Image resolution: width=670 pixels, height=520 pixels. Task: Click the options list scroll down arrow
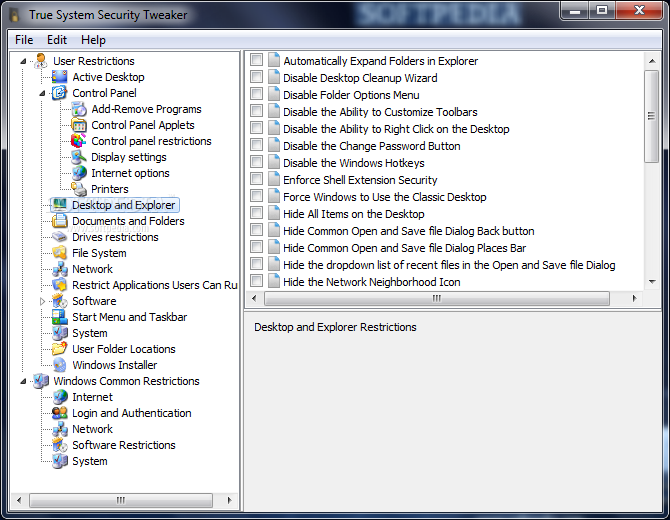tap(652, 282)
